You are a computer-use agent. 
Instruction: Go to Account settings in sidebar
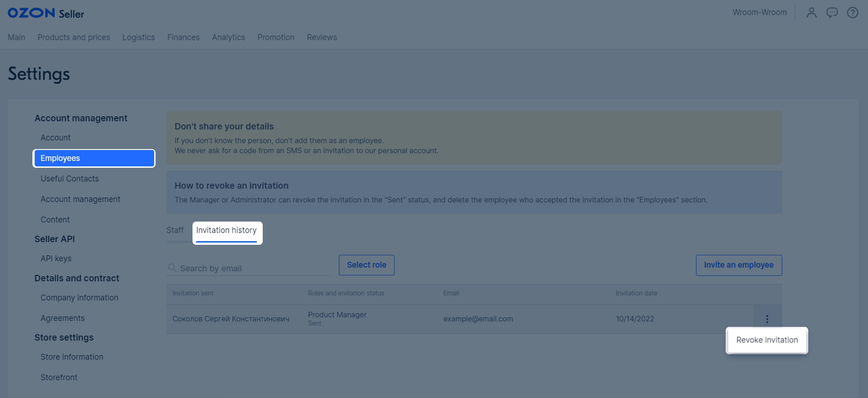[x=56, y=138]
